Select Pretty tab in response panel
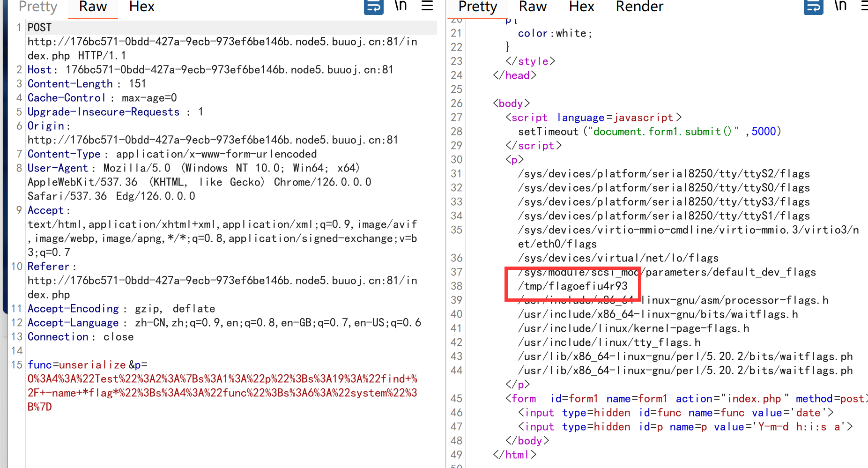 point(477,7)
